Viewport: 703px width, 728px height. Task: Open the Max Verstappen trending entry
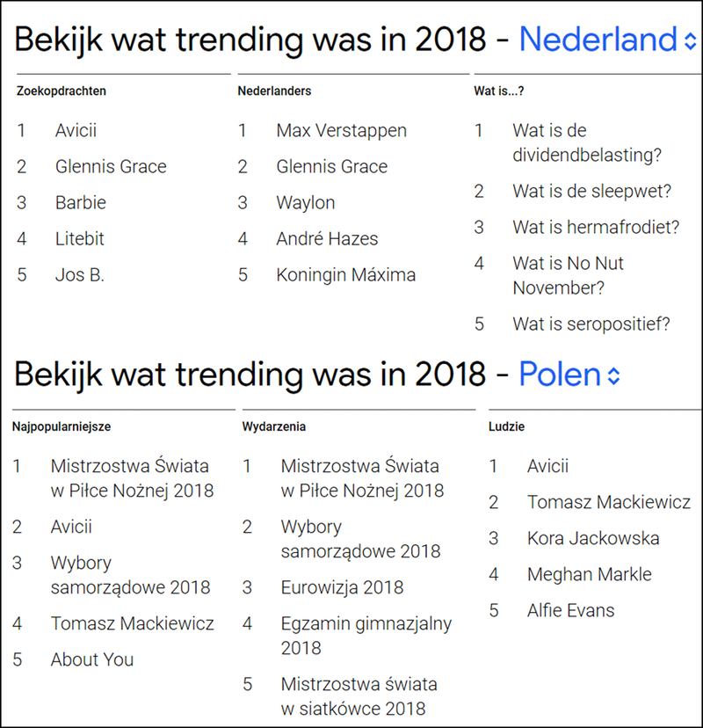pyautogui.click(x=342, y=130)
